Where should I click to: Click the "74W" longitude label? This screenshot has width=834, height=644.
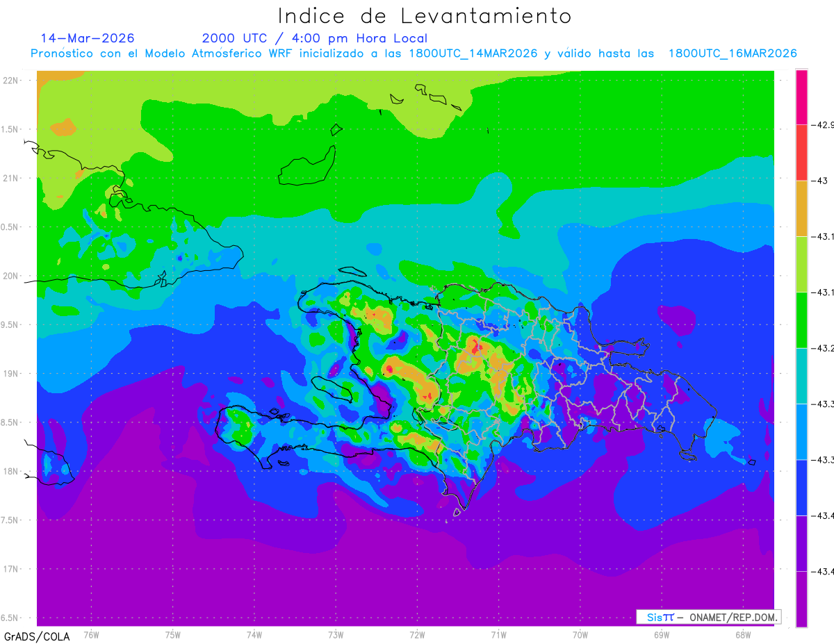tap(254, 635)
